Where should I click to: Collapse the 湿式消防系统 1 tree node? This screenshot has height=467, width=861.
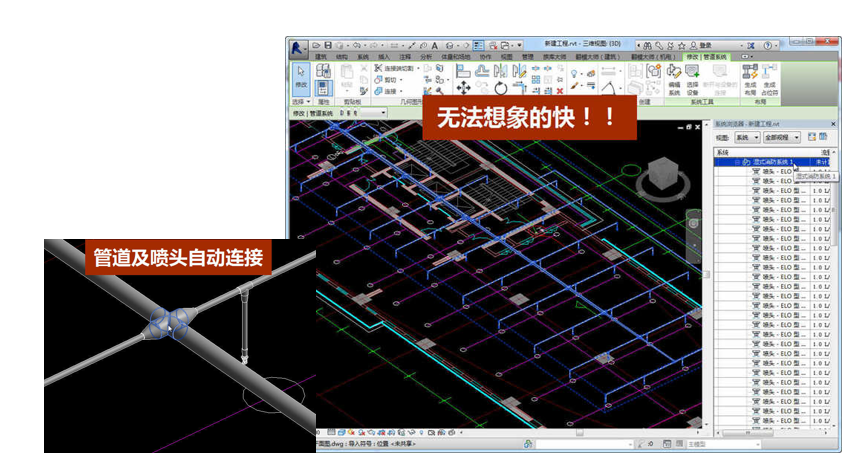pyautogui.click(x=737, y=162)
